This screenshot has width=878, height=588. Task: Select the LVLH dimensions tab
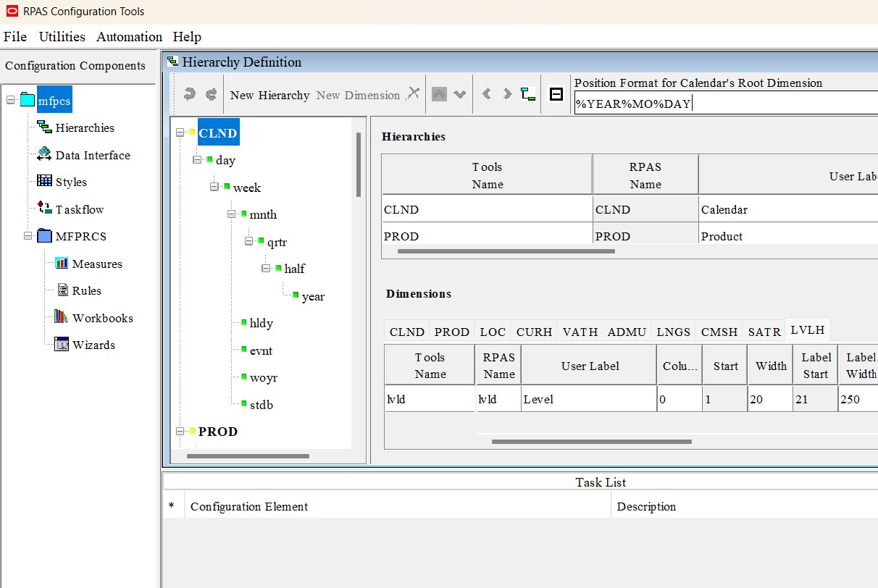[x=807, y=329]
